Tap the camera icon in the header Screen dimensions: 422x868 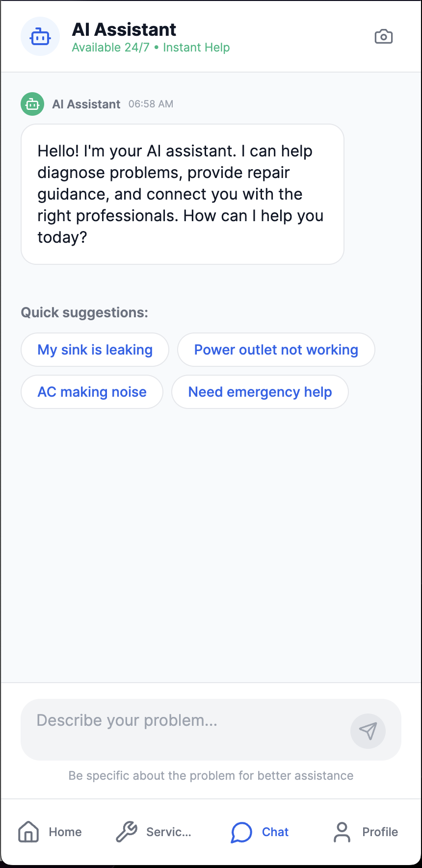pyautogui.click(x=383, y=37)
